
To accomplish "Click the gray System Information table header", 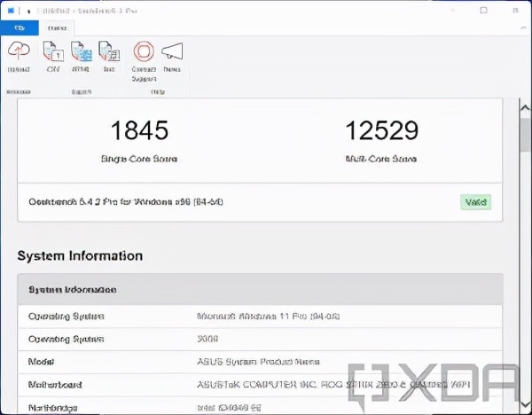I will coord(260,289).
